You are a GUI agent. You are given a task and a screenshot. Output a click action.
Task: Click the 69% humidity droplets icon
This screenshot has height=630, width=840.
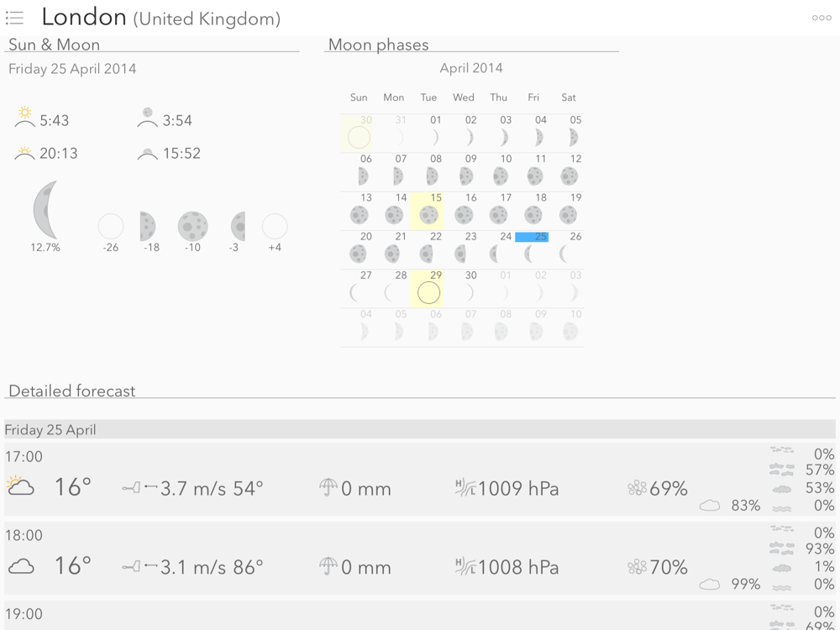[637, 488]
